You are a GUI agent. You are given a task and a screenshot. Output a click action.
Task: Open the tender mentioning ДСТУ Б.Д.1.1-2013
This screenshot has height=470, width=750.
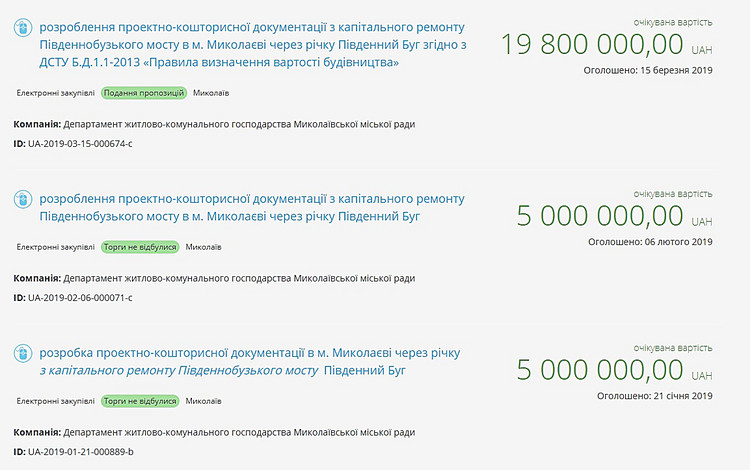point(253,45)
